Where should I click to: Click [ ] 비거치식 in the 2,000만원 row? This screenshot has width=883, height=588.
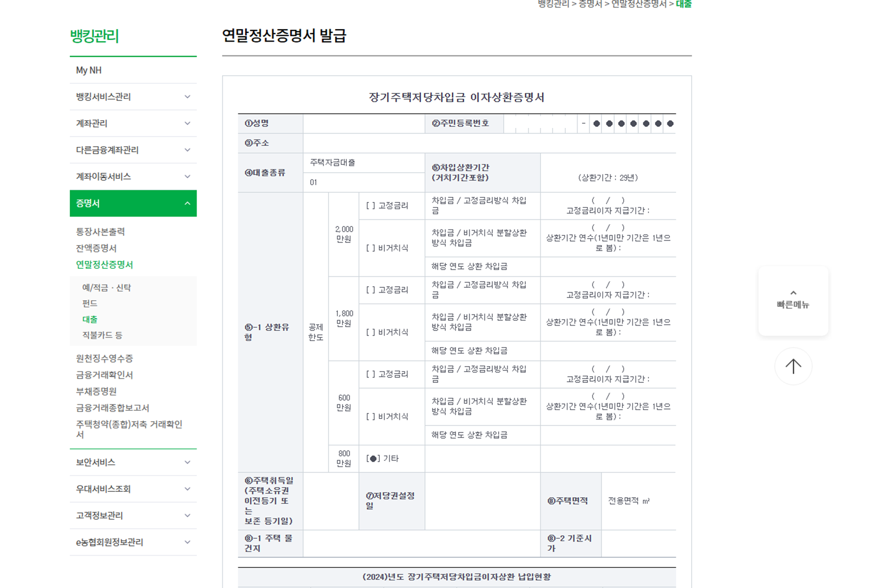click(387, 248)
